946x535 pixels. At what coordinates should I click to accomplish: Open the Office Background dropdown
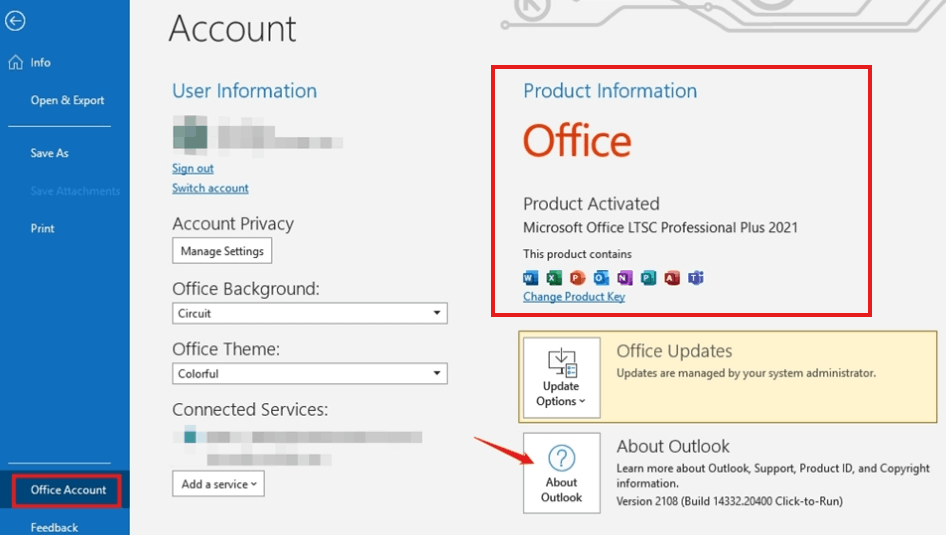310,313
